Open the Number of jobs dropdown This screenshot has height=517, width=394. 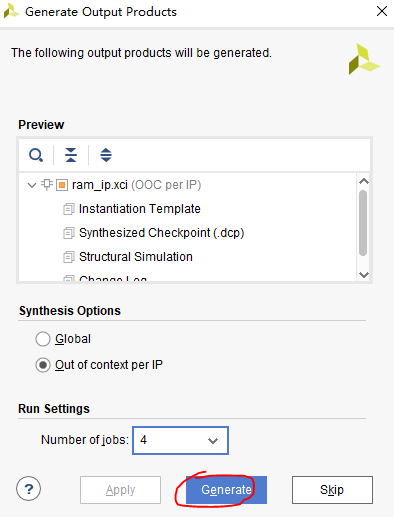tap(180, 440)
